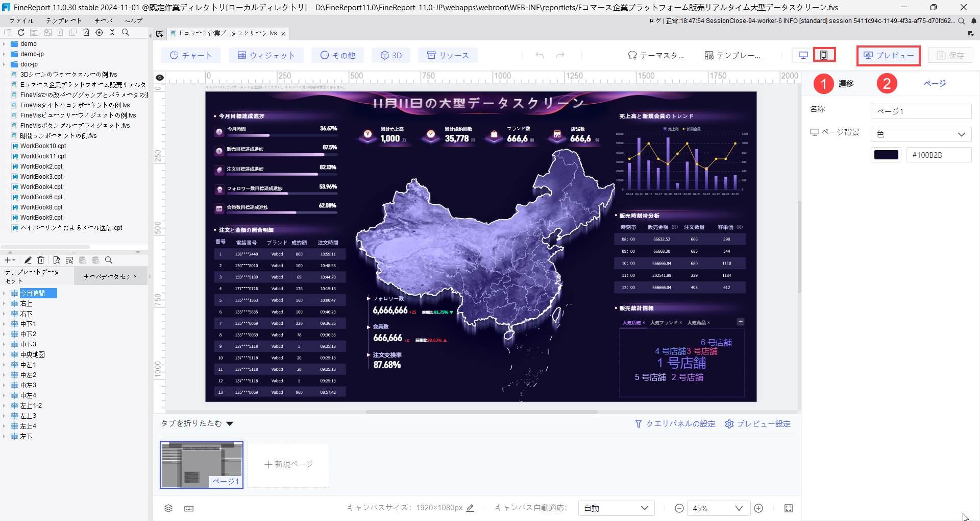
Task: Open the サーバ menu
Action: (103, 20)
